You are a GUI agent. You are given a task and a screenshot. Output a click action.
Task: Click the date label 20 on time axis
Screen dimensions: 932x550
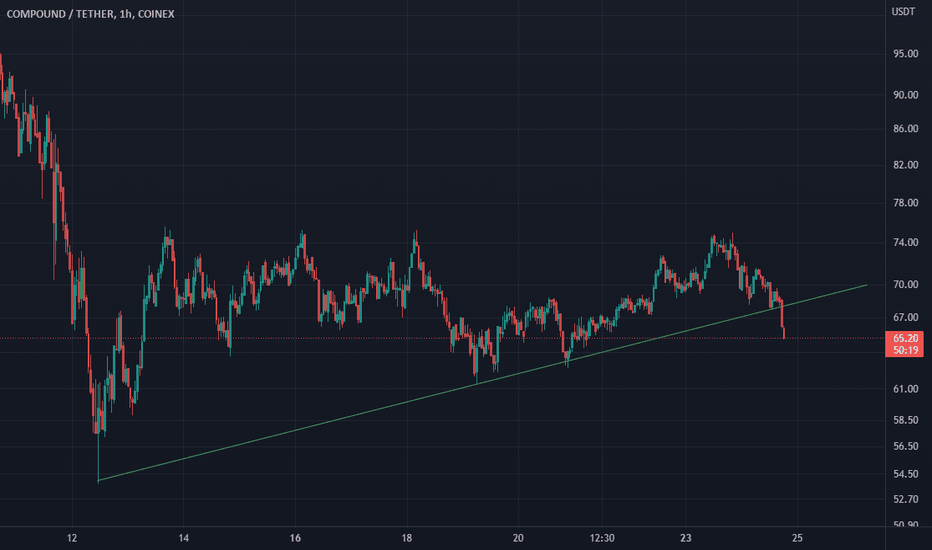click(518, 538)
